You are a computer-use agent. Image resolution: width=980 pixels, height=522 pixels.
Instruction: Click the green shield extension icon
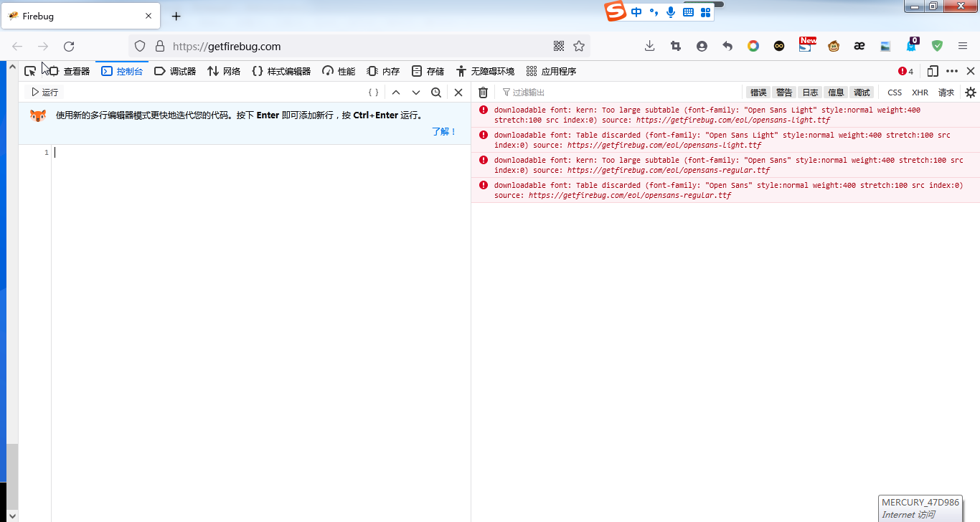click(x=937, y=46)
